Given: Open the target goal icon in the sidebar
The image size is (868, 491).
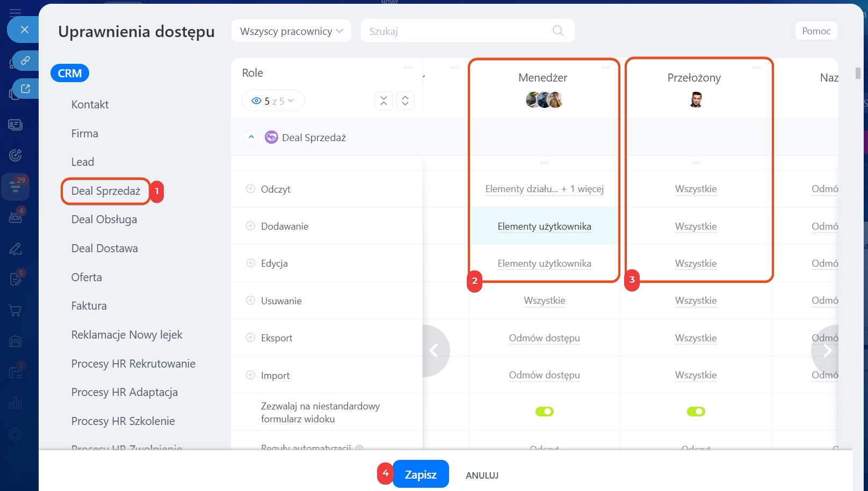Looking at the screenshot, I should [16, 155].
